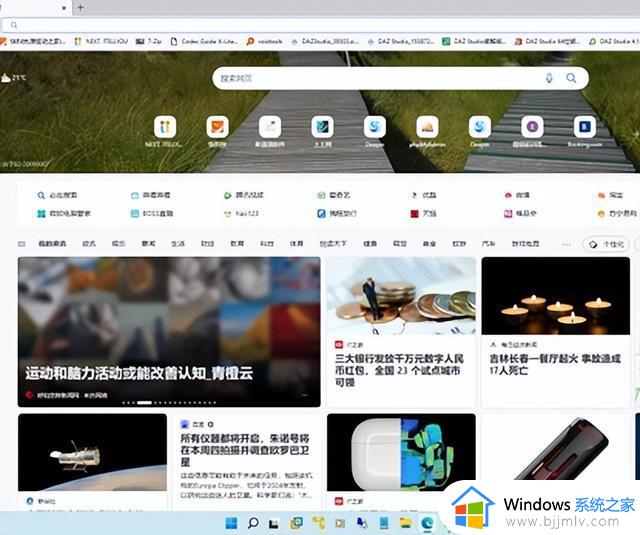The width and height of the screenshot is (640, 535).
Task: Open the 7-Zip bookmark
Action: (x=149, y=41)
